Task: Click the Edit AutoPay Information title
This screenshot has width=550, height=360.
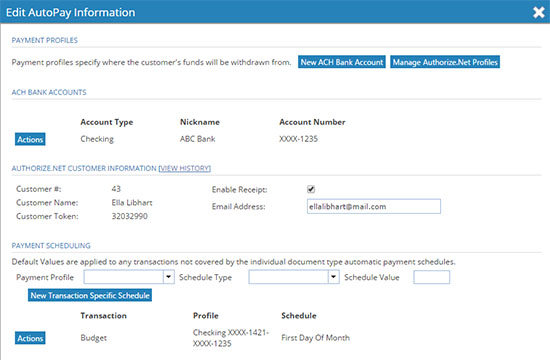Action: pos(71,12)
